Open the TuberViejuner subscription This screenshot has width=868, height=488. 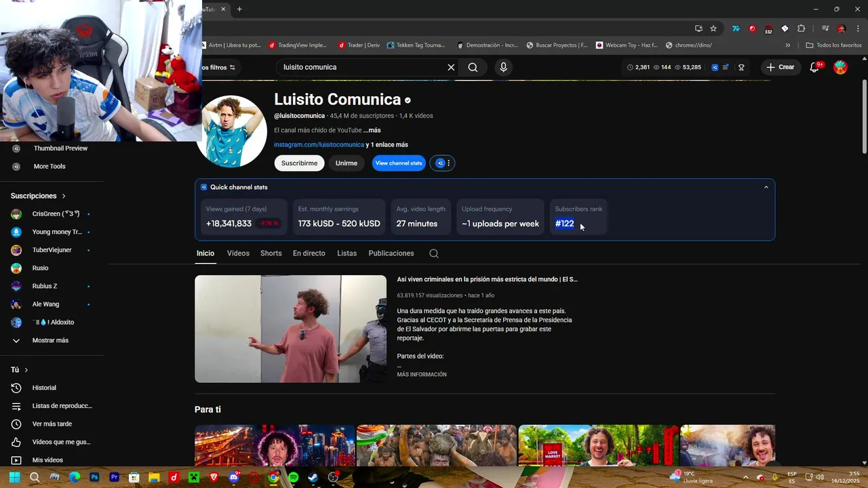tap(52, 250)
